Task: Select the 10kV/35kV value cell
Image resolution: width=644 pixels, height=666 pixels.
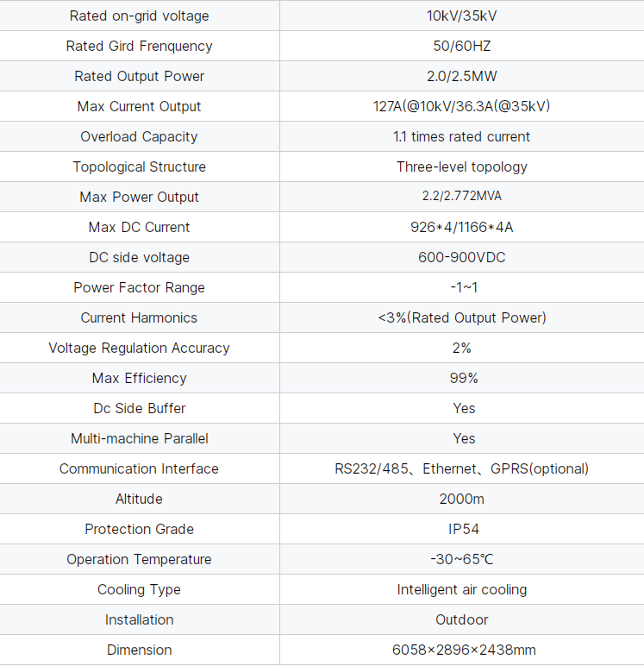Action: pyautogui.click(x=464, y=16)
